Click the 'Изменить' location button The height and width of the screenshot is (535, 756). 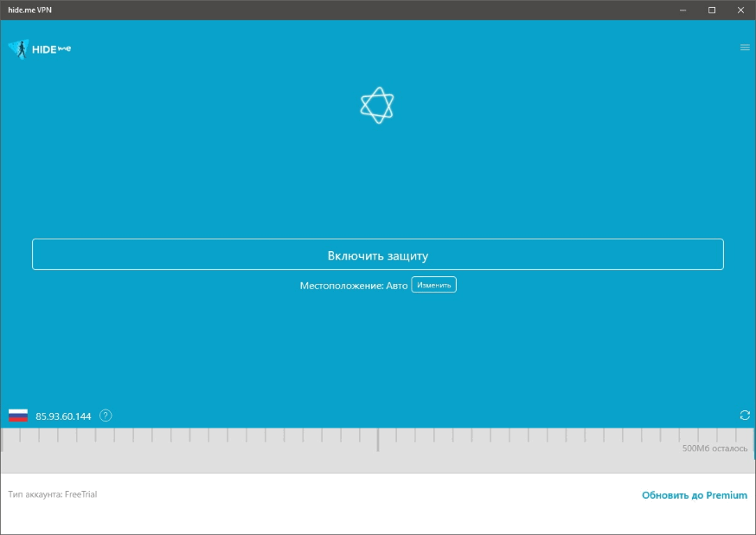[433, 285]
